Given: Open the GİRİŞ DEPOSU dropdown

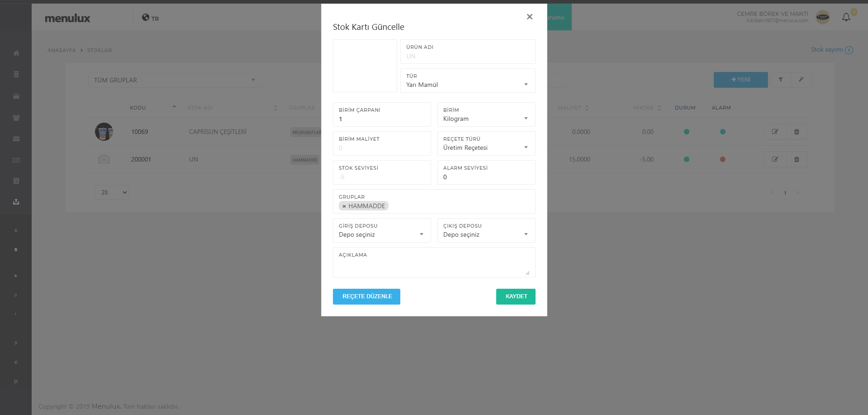Looking at the screenshot, I should click(382, 230).
